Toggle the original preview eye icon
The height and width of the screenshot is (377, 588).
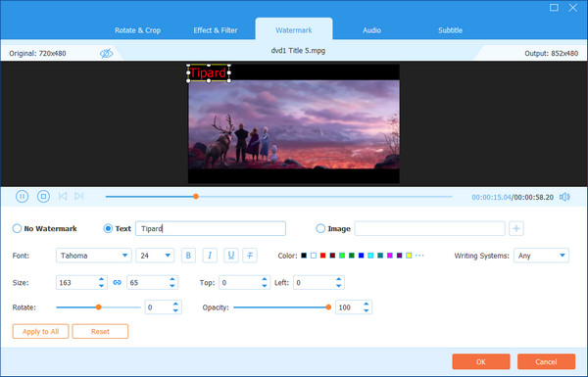[107, 53]
